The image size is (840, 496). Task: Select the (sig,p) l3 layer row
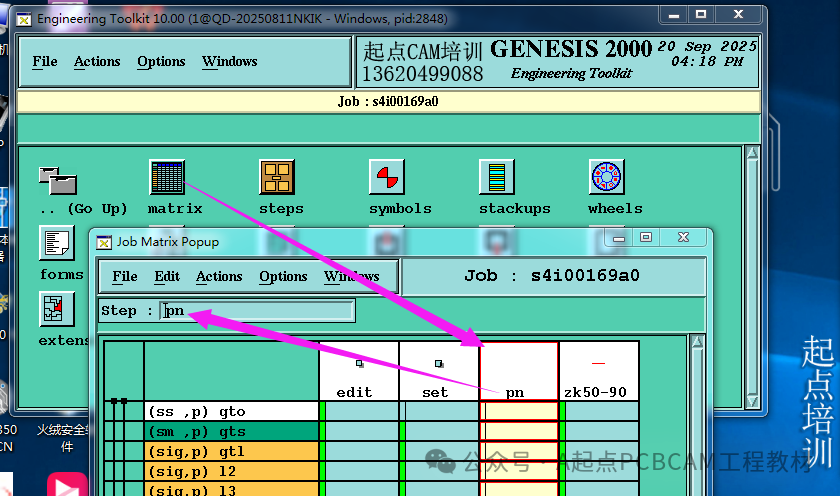coord(231,490)
